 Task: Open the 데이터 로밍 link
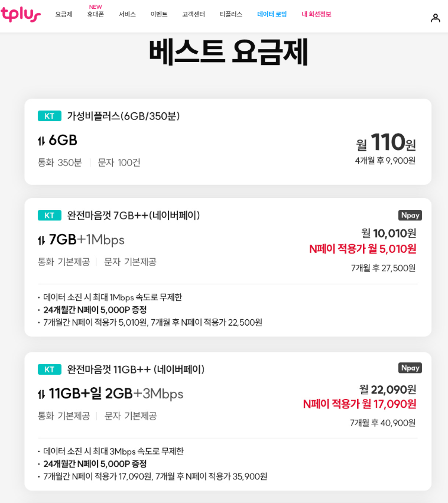272,14
